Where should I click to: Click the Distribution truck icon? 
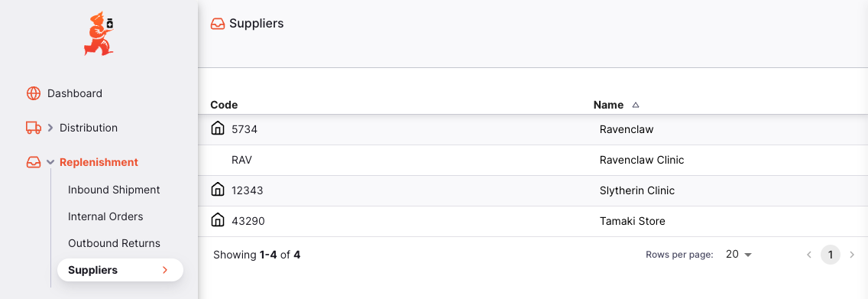pyautogui.click(x=34, y=128)
